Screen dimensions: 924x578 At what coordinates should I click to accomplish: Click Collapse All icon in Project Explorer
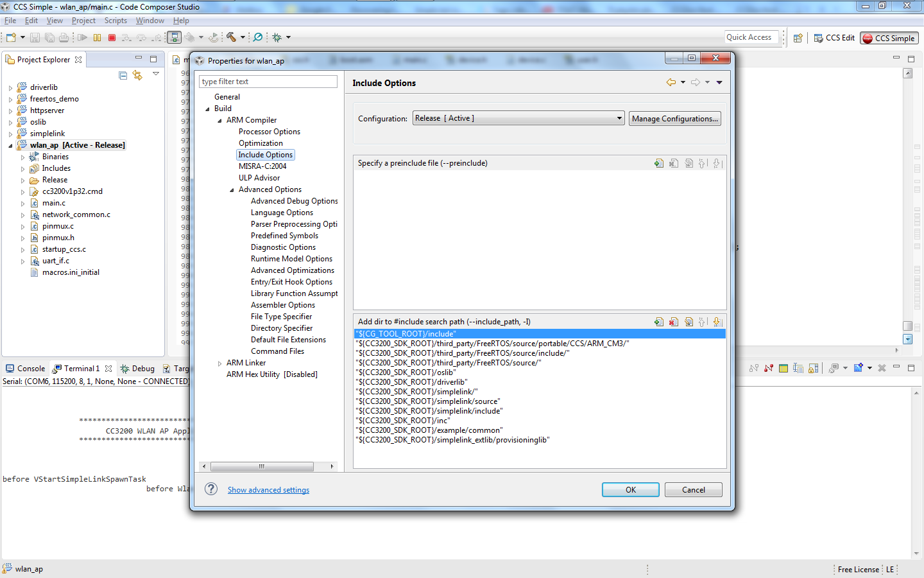pos(123,76)
